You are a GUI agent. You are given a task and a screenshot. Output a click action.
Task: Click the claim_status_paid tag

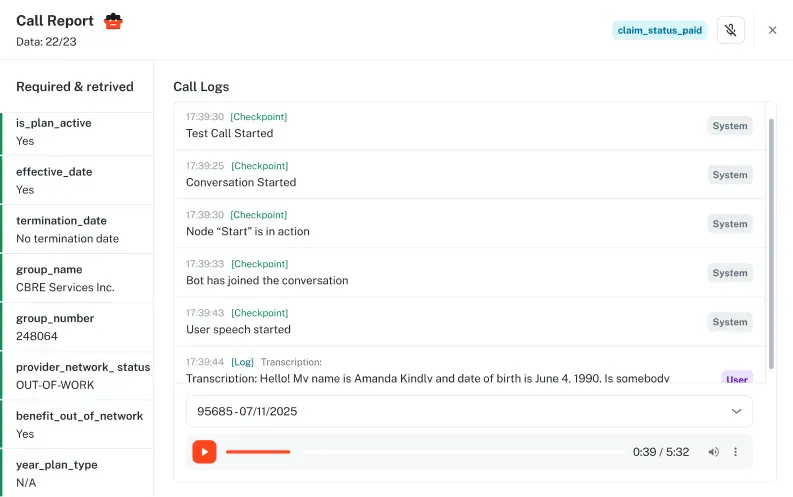click(659, 30)
